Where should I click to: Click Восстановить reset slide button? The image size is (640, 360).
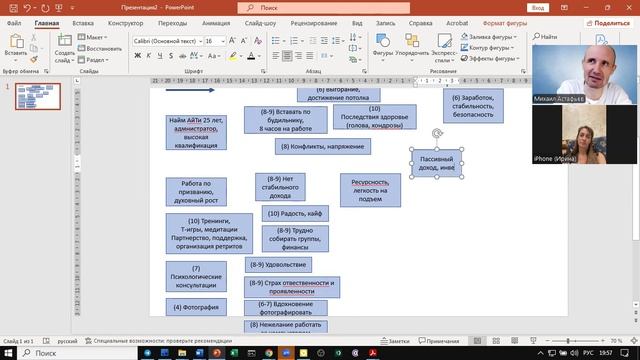(100, 49)
